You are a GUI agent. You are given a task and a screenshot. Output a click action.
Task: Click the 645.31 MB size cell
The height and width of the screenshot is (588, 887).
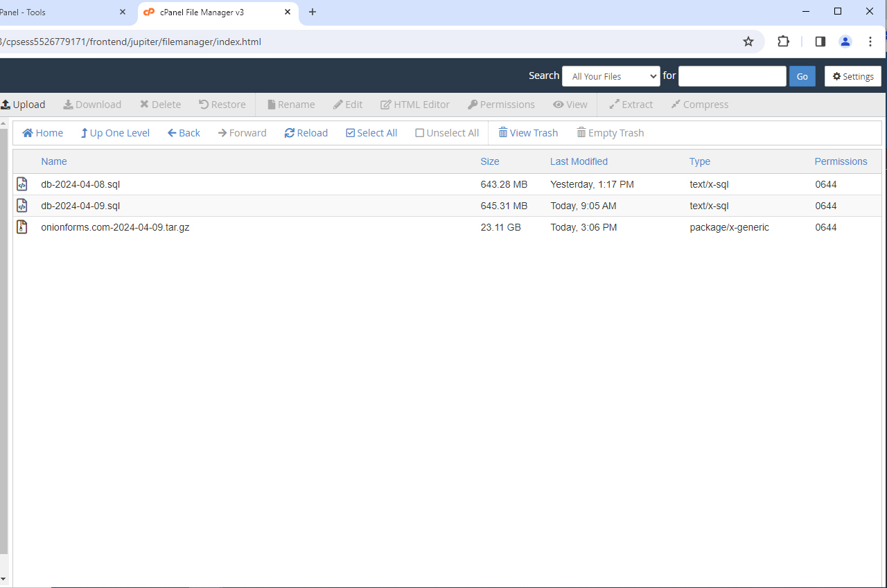[x=504, y=206]
